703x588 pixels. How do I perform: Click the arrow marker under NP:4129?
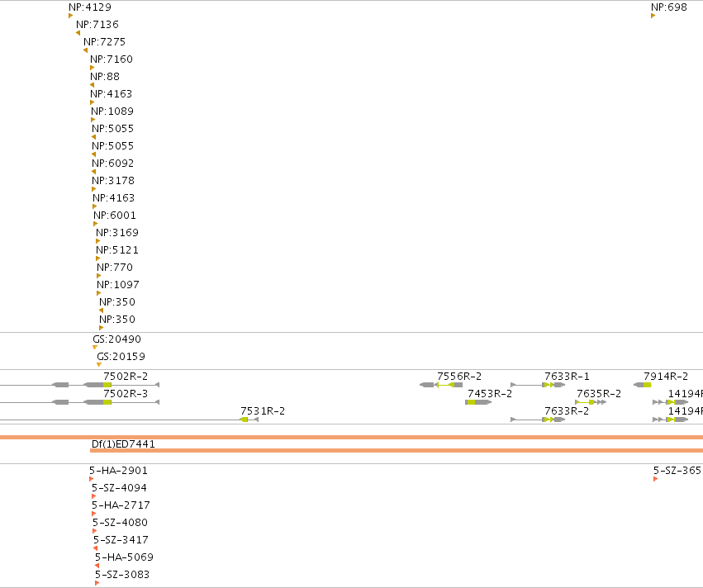pyautogui.click(x=71, y=17)
